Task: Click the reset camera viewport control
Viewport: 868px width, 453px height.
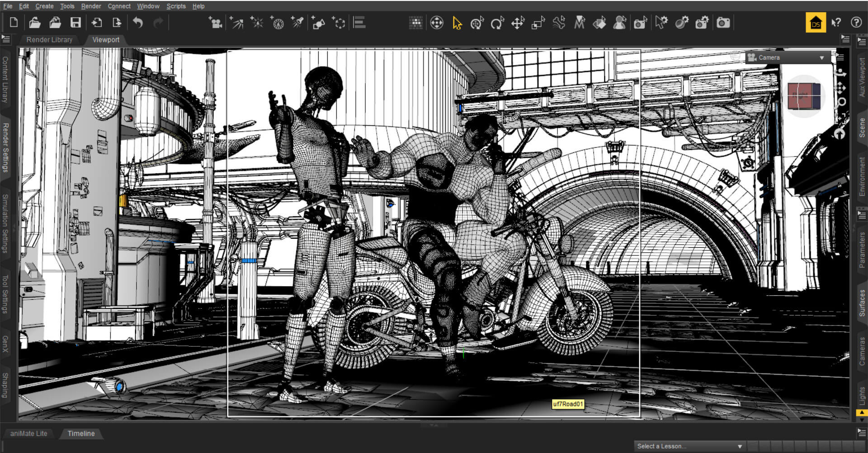Action: pyautogui.click(x=840, y=134)
